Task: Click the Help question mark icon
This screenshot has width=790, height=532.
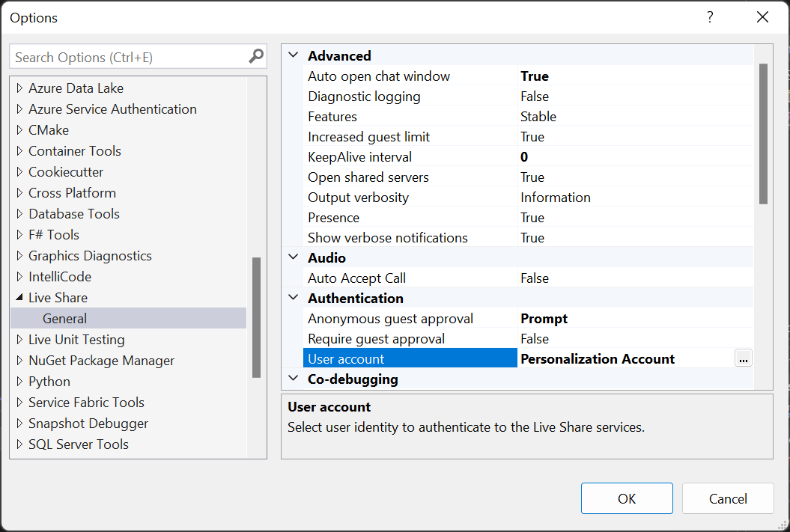Action: coord(709,16)
